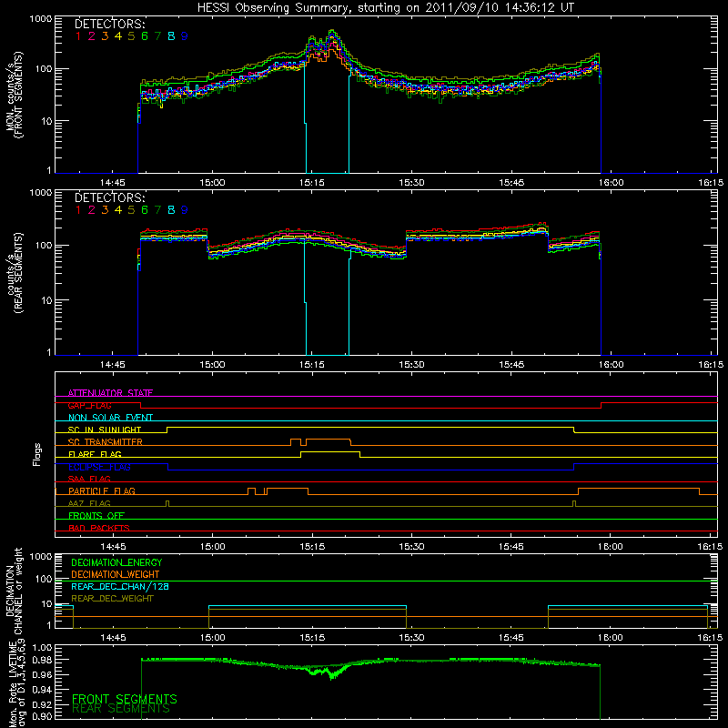Click the REAR SEGMENTS livetime legend text
This screenshot has width=728, height=728.
(121, 709)
